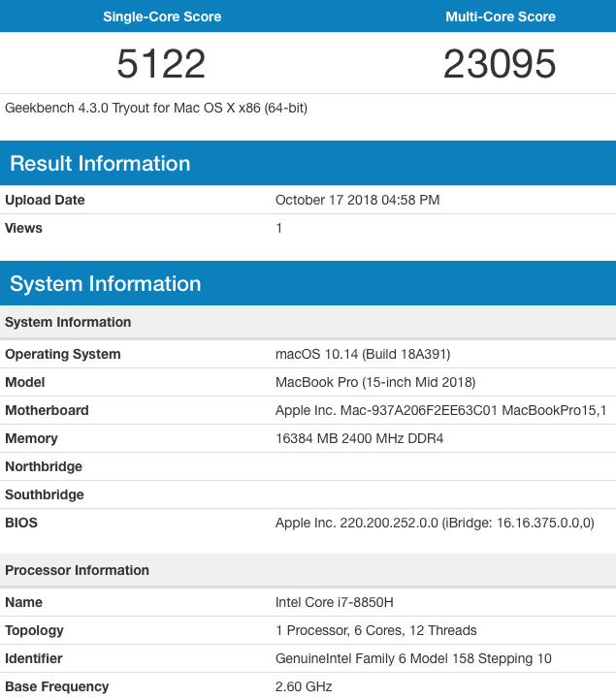Click the blue System Information section header
616x699 pixels.
[308, 283]
